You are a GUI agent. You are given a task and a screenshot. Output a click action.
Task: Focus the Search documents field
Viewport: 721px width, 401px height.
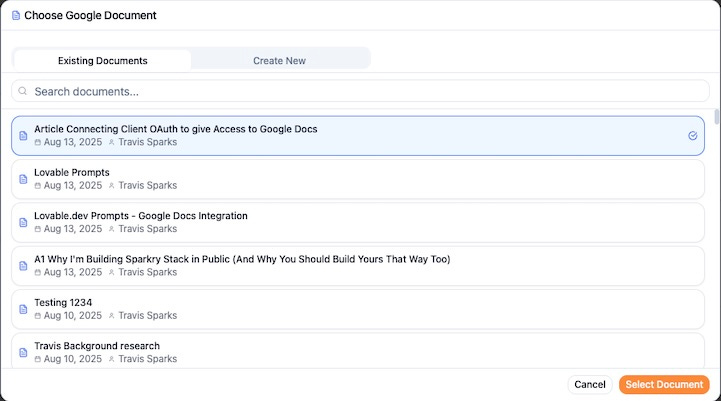click(x=360, y=91)
